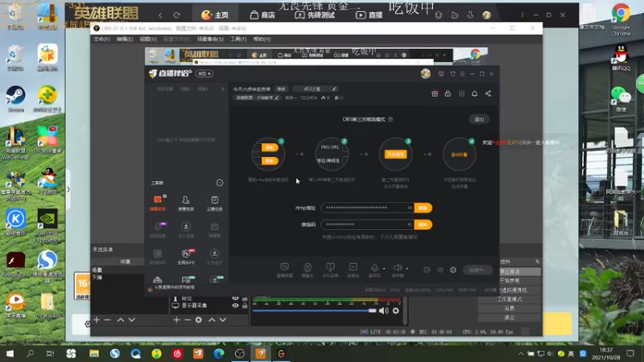The width and height of the screenshot is (644, 362).
Task: Reveal the 推流码 with eye icon
Action: 410,224
